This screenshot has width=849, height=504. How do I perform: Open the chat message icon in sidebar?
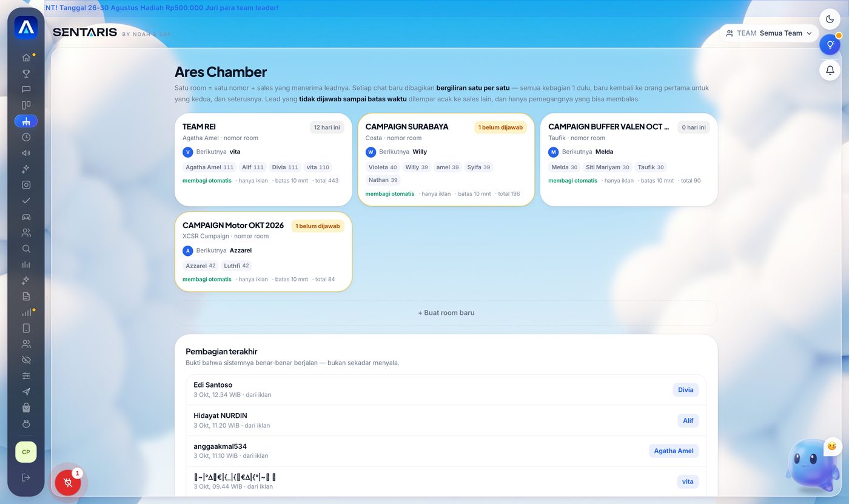(x=26, y=89)
